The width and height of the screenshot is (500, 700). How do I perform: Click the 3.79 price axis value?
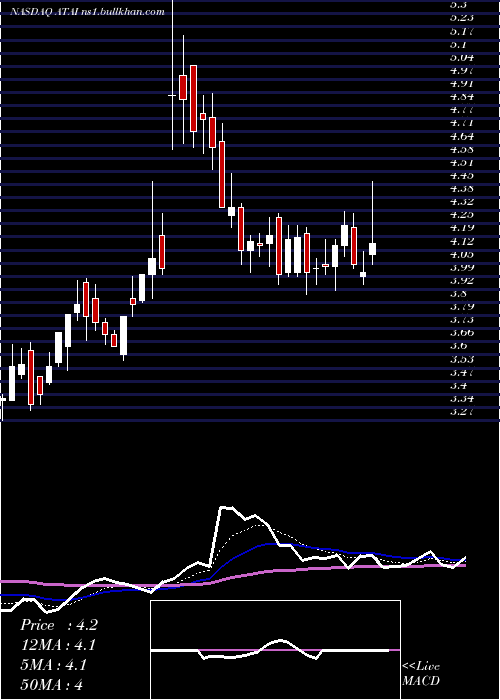pos(462,307)
